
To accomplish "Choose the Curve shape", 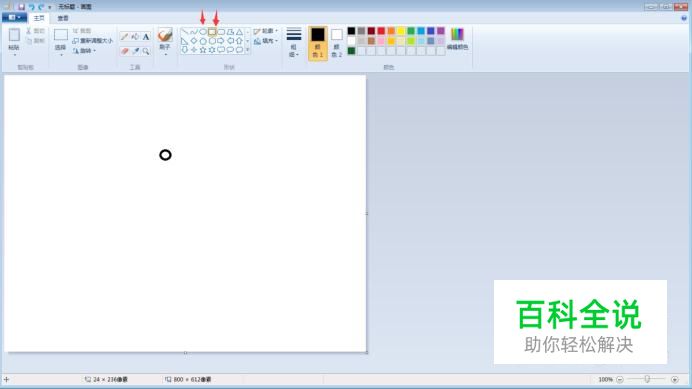I will click(x=194, y=32).
